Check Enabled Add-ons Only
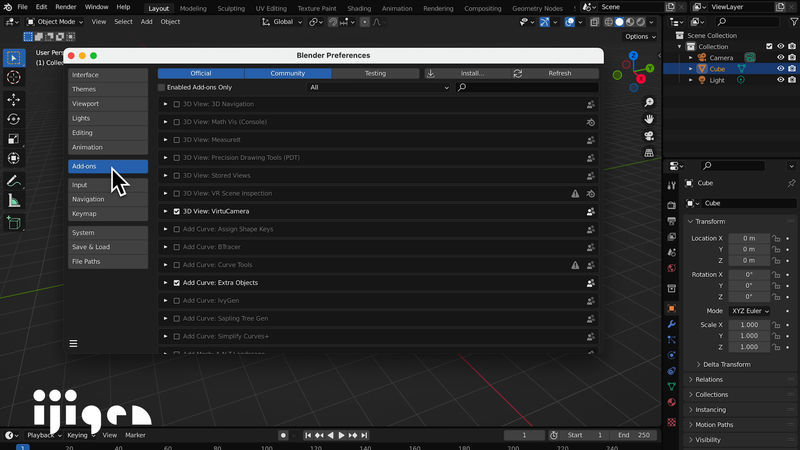Viewport: 800px width, 450px height. click(x=162, y=87)
